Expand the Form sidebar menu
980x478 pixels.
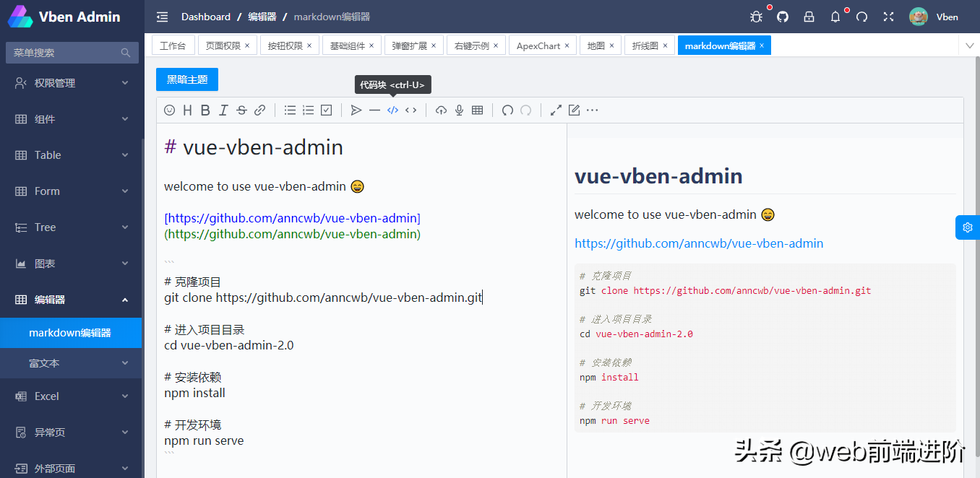(71, 191)
